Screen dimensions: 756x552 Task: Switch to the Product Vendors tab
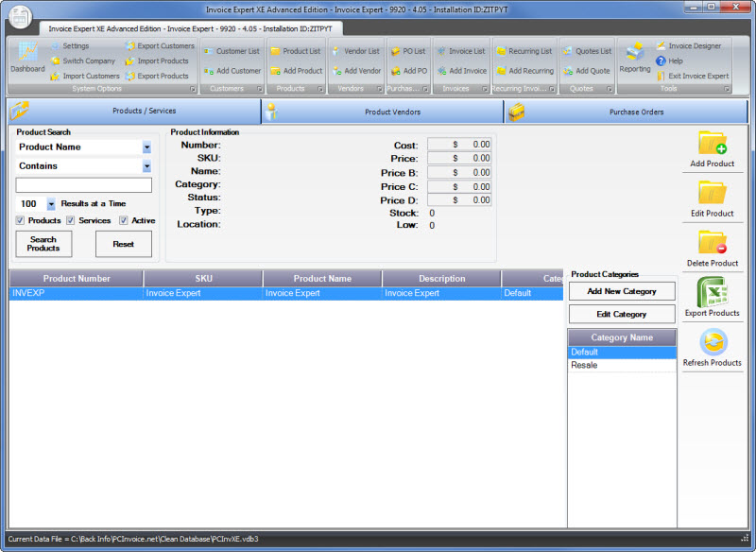(x=383, y=112)
